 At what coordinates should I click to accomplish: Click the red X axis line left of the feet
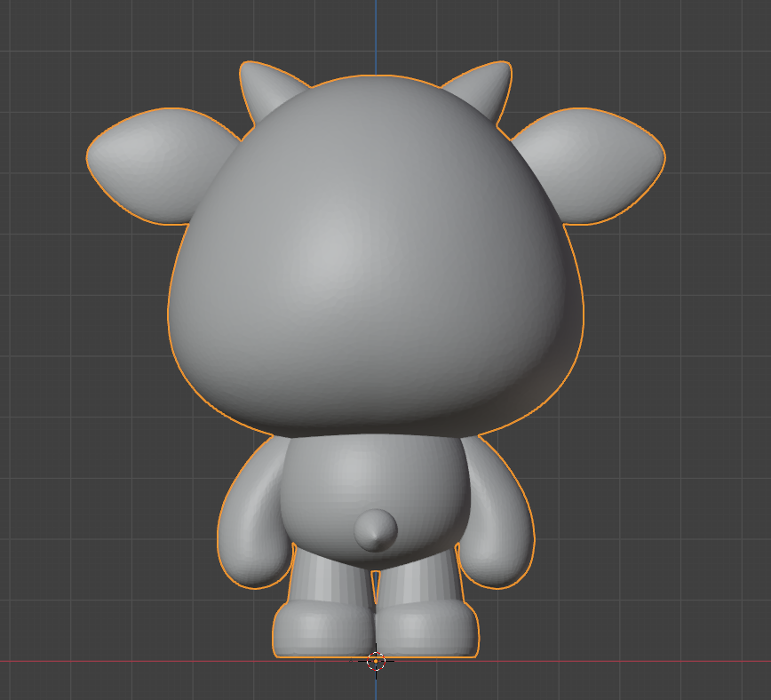(x=133, y=661)
